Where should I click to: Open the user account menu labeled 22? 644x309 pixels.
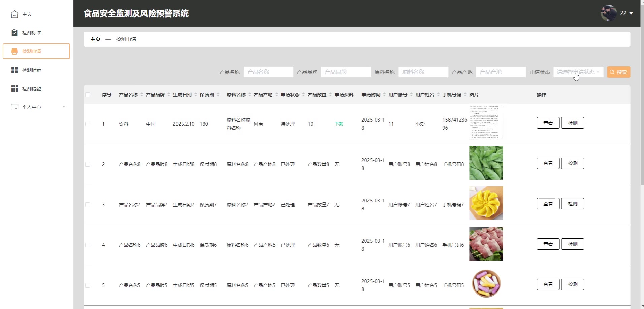[626, 13]
